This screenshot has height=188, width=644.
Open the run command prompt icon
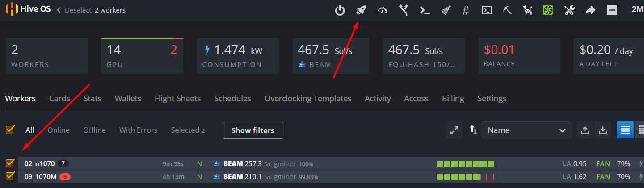click(425, 10)
